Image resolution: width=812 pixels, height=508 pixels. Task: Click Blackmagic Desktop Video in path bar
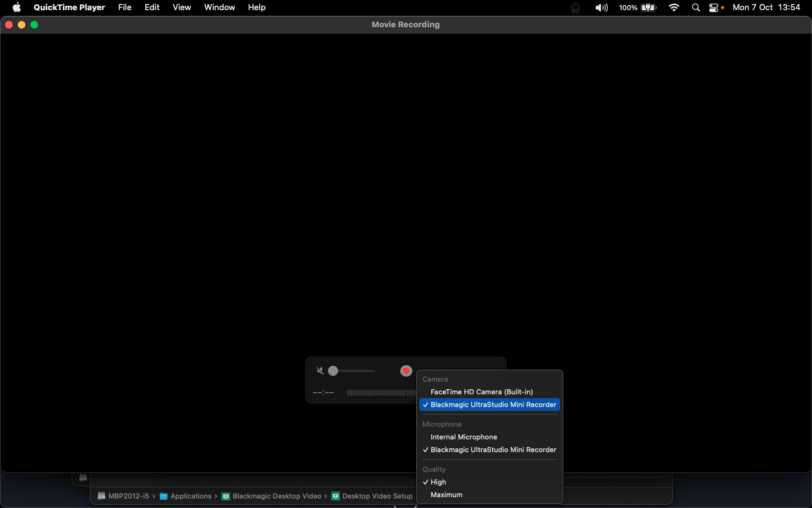(x=272, y=496)
